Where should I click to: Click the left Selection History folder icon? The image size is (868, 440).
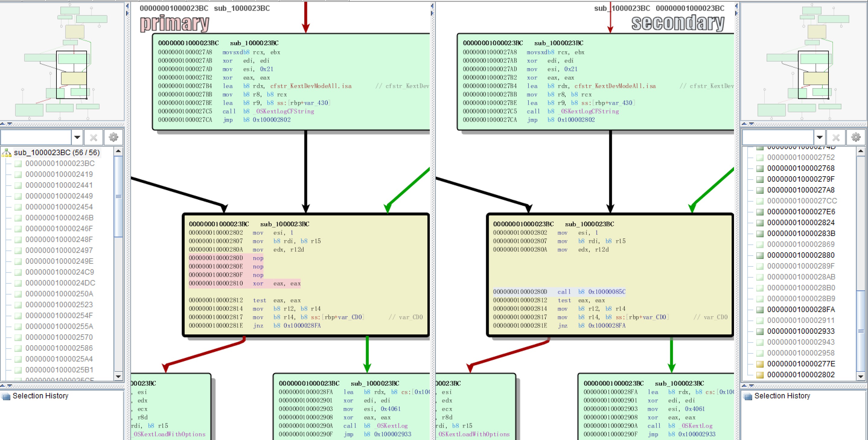coord(6,396)
